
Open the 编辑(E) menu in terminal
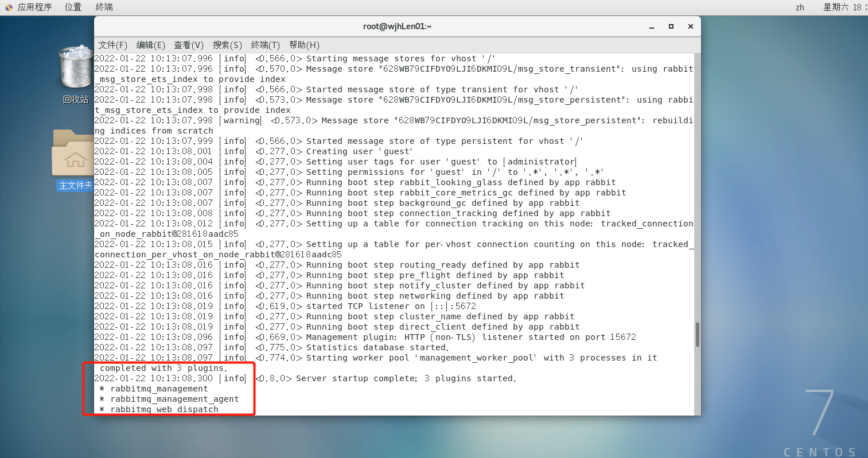[x=151, y=45]
